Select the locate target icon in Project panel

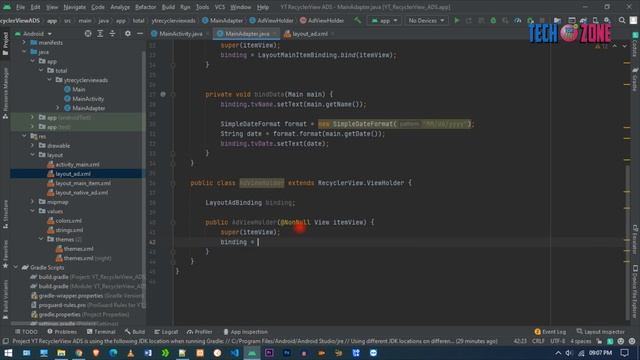tap(88, 33)
